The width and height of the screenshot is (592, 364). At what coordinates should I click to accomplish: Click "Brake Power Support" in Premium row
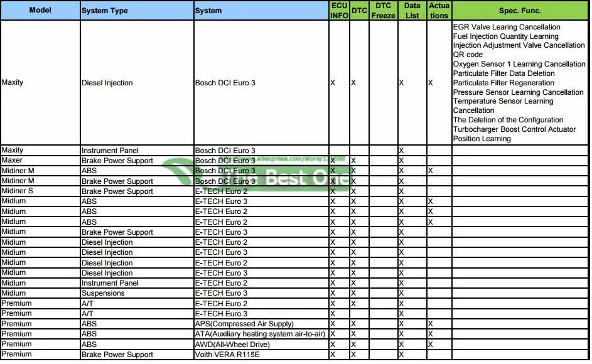click(x=117, y=355)
